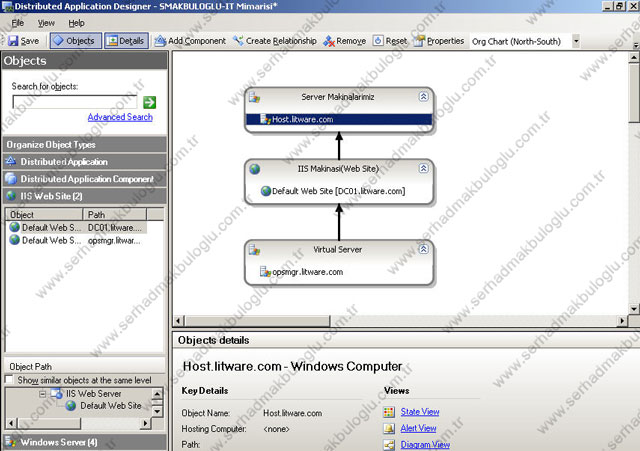Click the Distributed Application section icon
The width and height of the screenshot is (640, 451).
(x=11, y=161)
